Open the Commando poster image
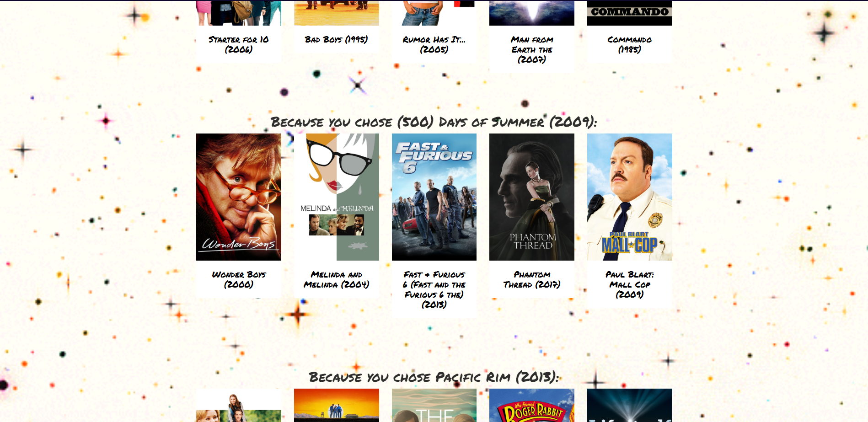Image resolution: width=868 pixels, height=422 pixels. tap(630, 13)
